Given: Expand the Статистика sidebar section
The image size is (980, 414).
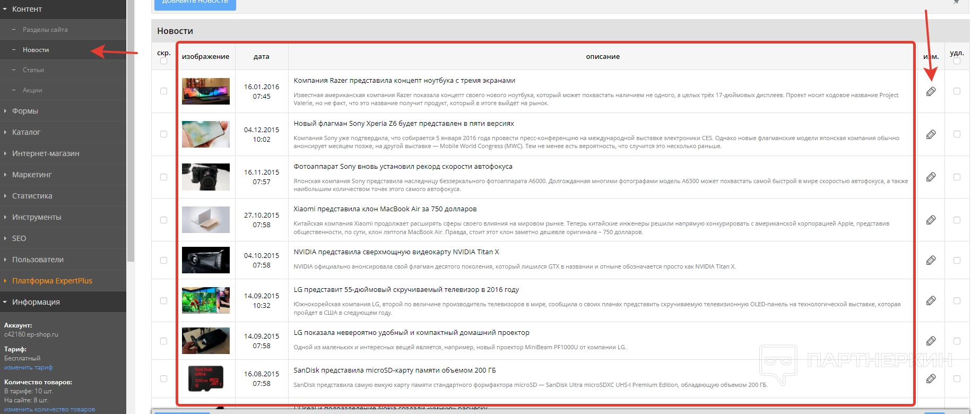Looking at the screenshot, I should (63, 196).
